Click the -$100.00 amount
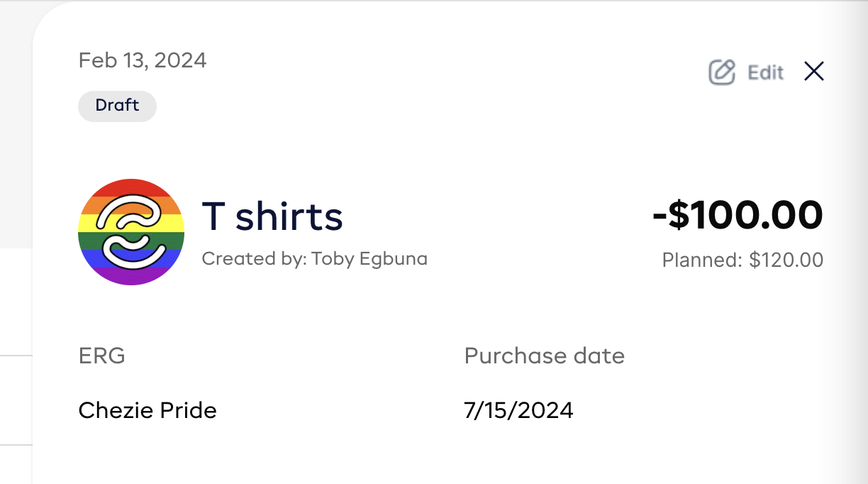Image resolution: width=868 pixels, height=484 pixels. pos(738,215)
